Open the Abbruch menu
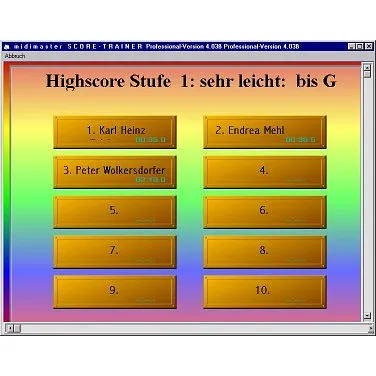The image size is (376, 376). (15, 56)
